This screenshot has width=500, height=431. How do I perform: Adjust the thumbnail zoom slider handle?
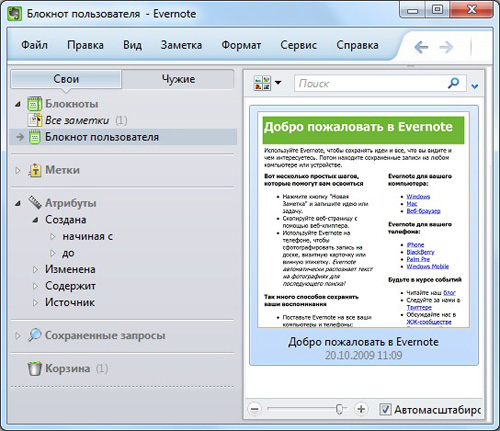point(339,409)
